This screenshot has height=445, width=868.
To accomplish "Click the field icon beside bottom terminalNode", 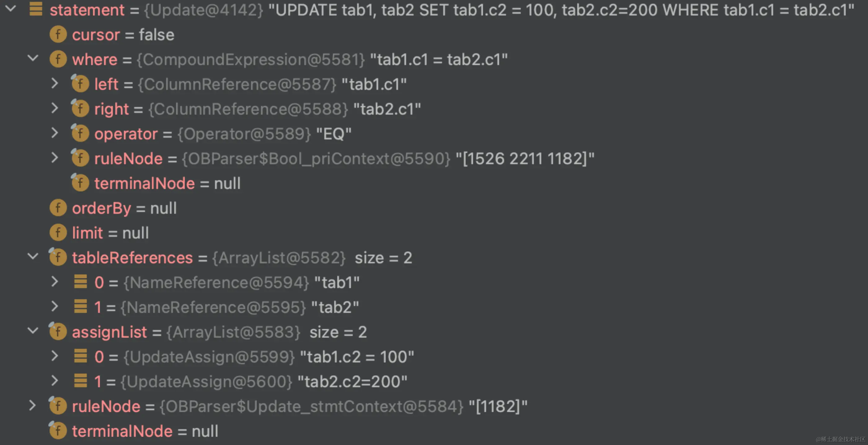I will click(58, 431).
